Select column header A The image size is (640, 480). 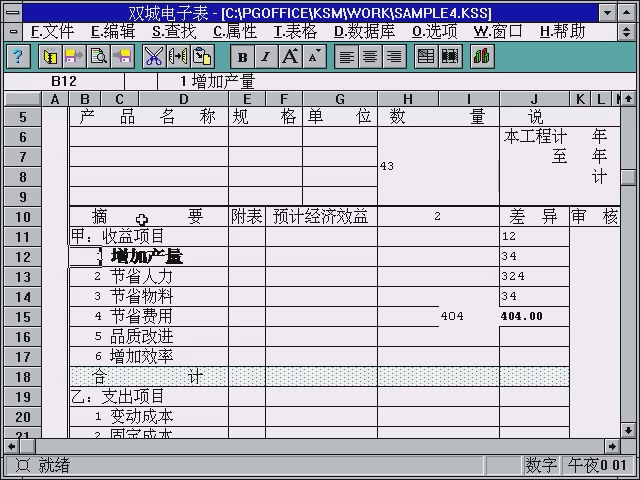point(55,99)
